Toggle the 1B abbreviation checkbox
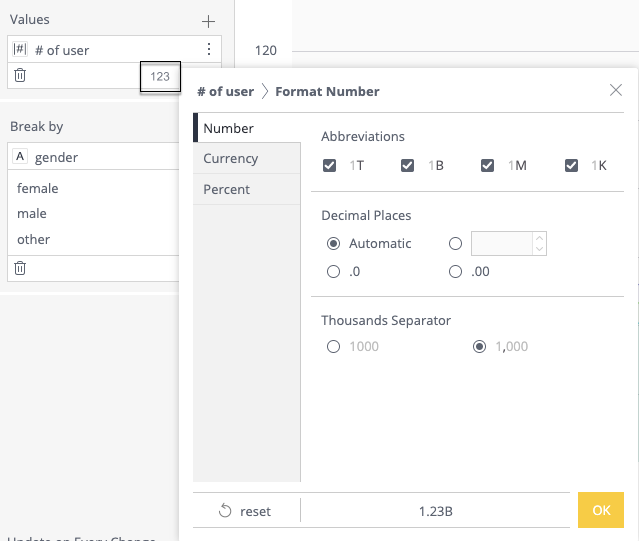The height and width of the screenshot is (541, 639). click(408, 166)
